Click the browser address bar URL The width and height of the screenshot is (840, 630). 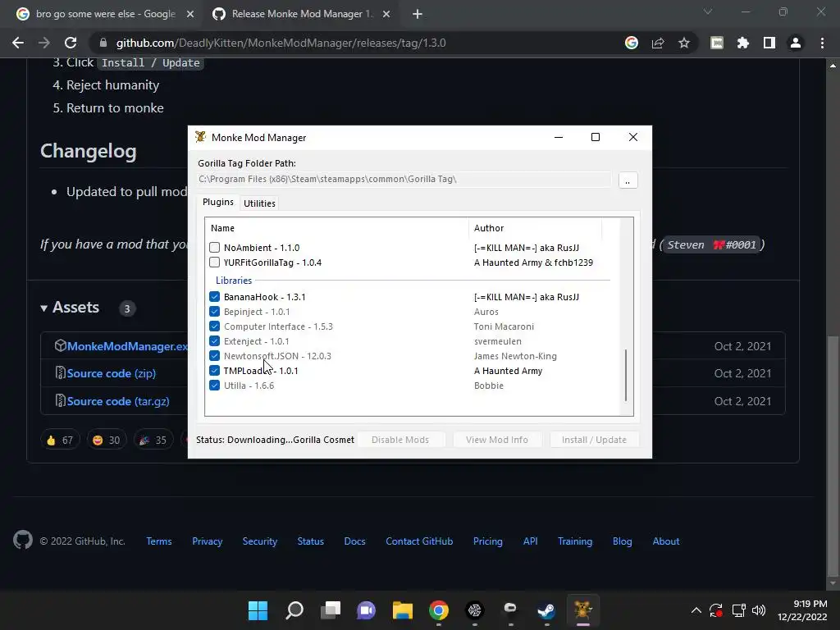pyautogui.click(x=281, y=43)
